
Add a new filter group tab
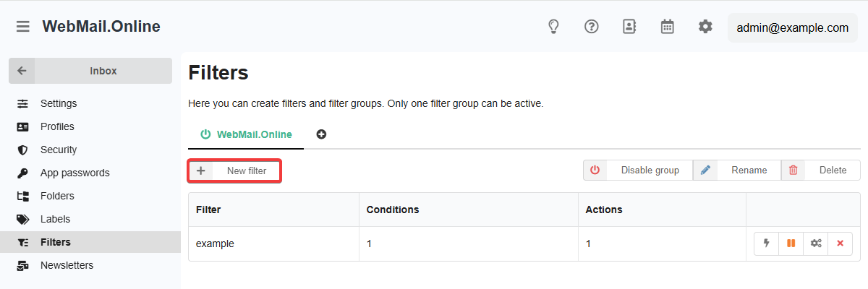[x=321, y=134]
